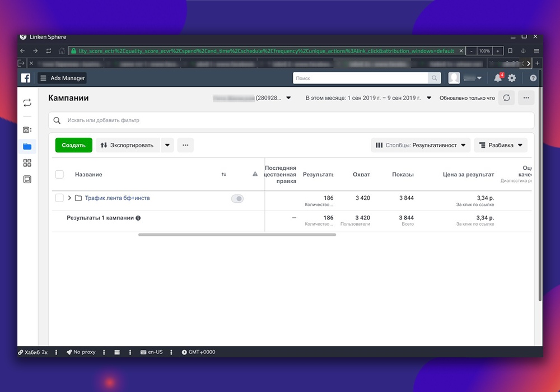Click the GMT+0000 timezone indicator

coord(199,352)
